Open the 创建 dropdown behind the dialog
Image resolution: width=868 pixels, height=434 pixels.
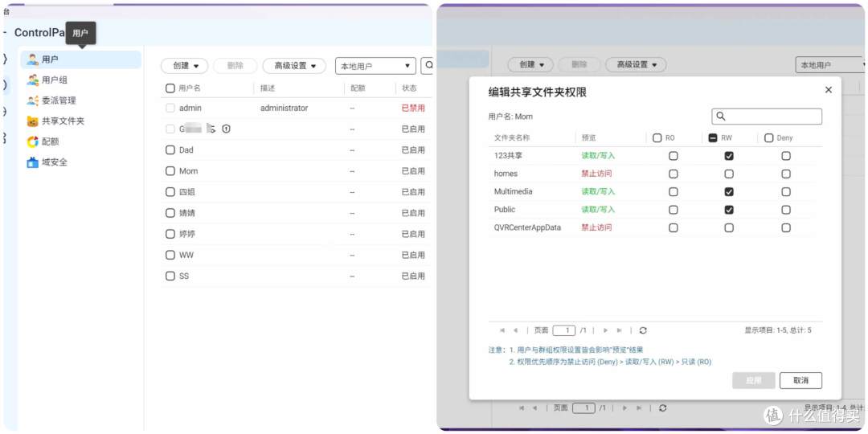click(530, 65)
